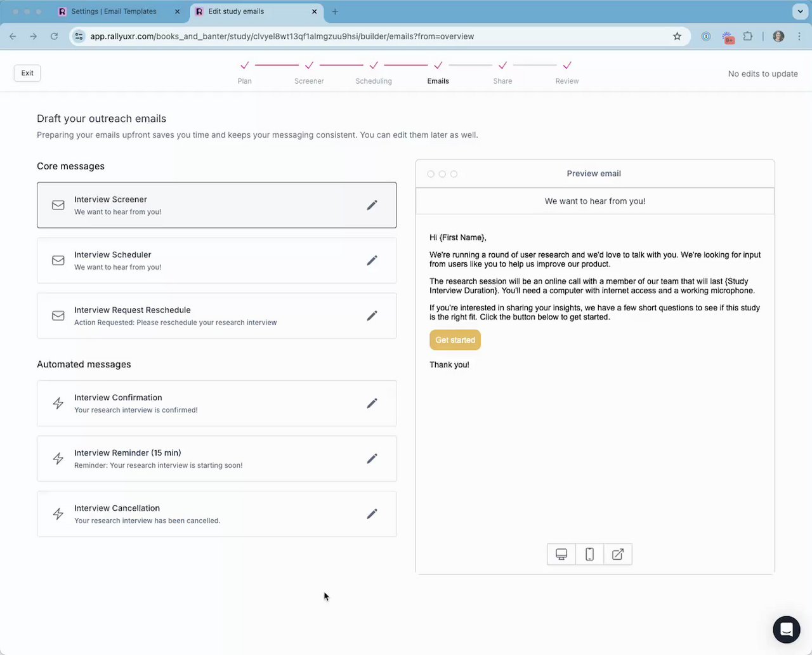
Task: Click Get started button in preview
Action: click(x=455, y=340)
